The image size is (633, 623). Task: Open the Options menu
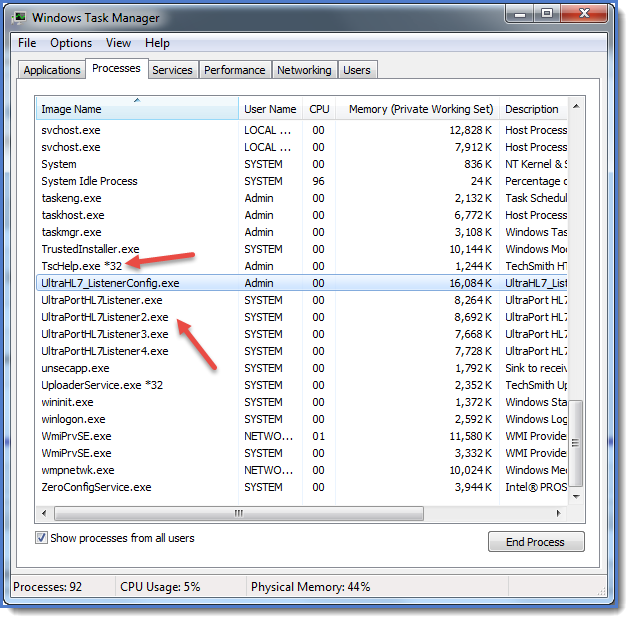(71, 43)
